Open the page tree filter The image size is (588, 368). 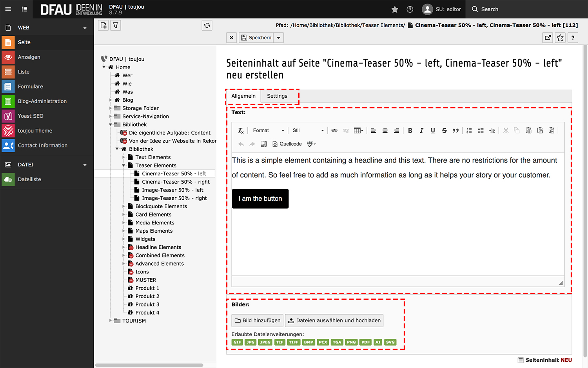[x=116, y=26]
